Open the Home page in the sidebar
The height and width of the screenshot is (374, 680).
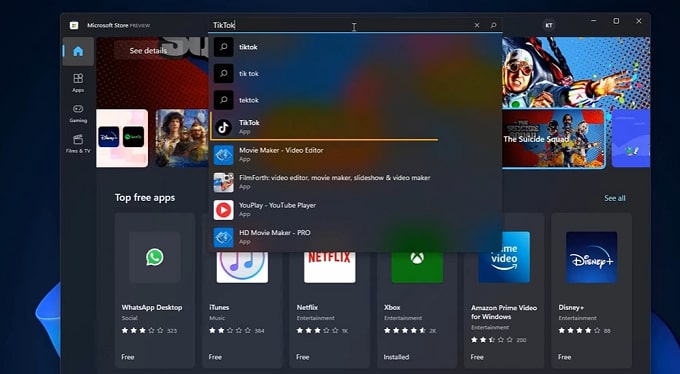pyautogui.click(x=78, y=51)
